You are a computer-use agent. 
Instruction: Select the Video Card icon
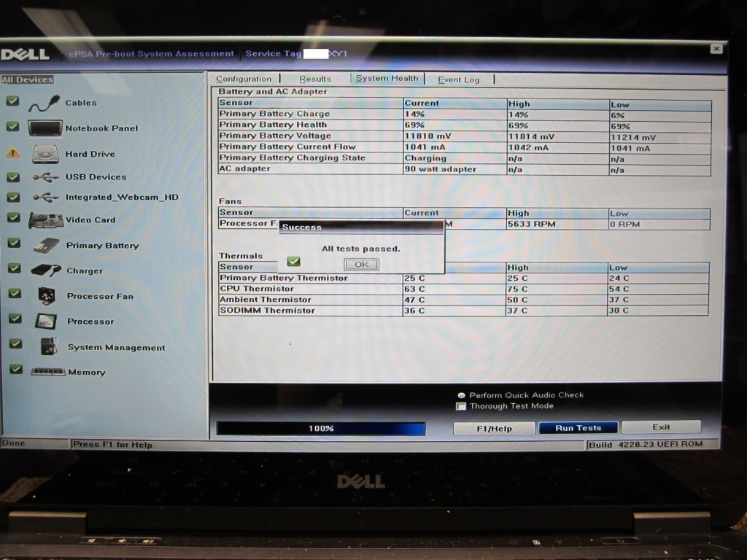coord(46,220)
